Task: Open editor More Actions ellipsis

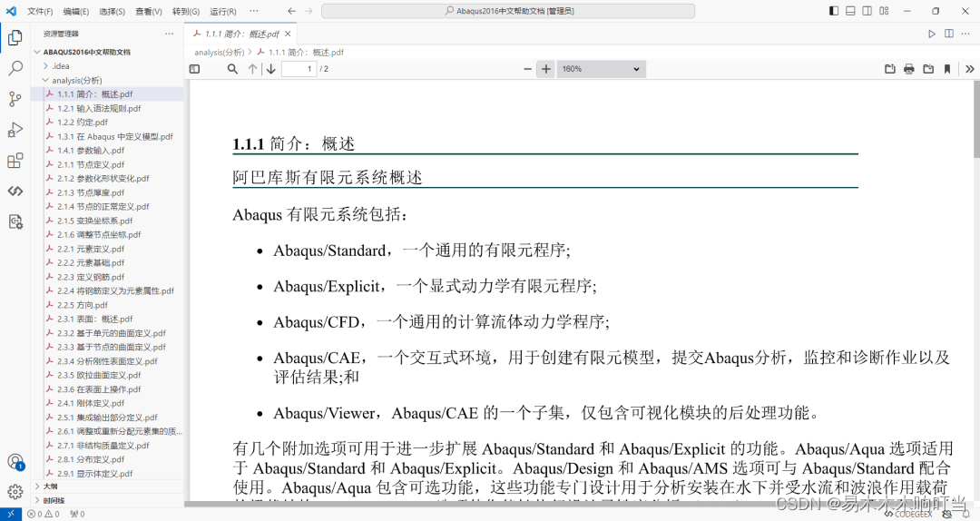Action: pos(966,34)
